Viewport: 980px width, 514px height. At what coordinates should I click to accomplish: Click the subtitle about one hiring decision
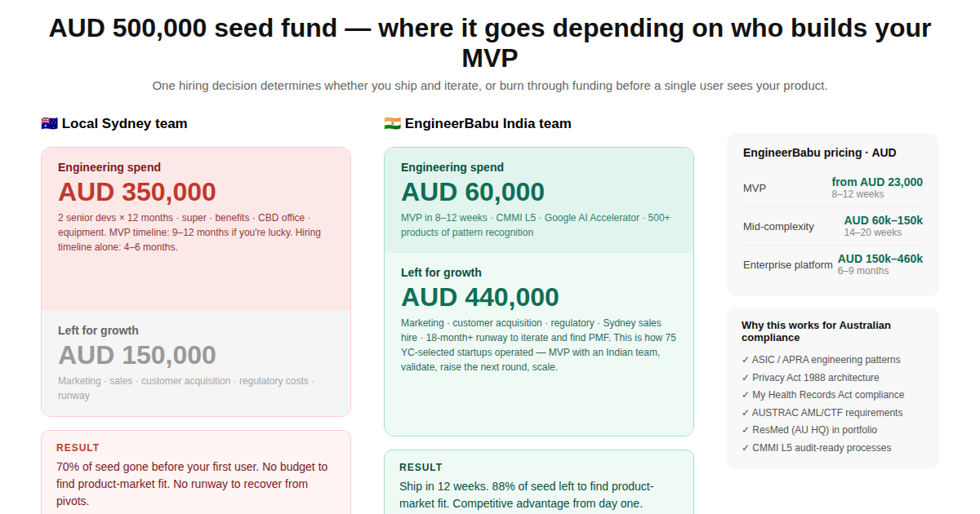[490, 86]
